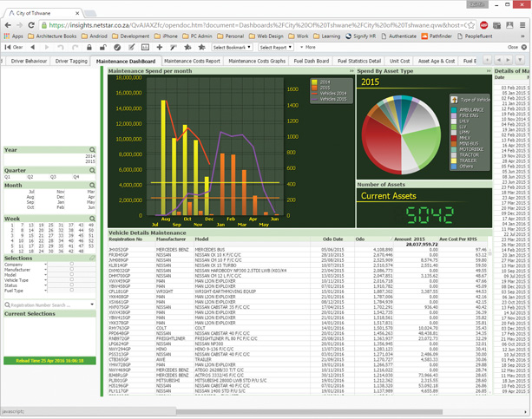Unlock selections with the open padlock icon
Image resolution: width=532 pixels, height=419 pixels.
point(103,47)
